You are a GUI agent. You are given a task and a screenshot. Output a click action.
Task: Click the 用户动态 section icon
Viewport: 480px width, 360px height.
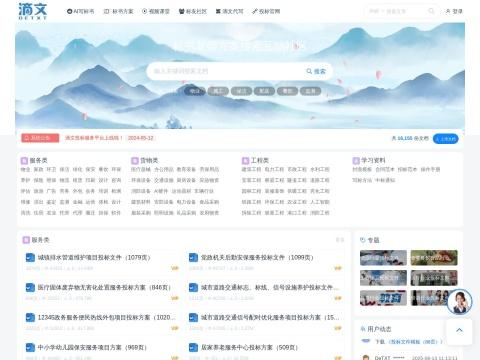tap(363, 329)
